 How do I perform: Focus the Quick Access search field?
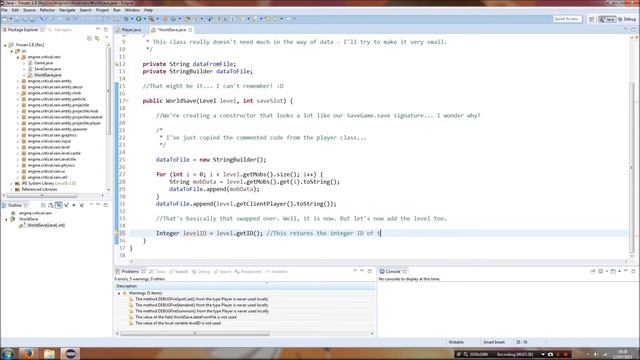click(x=567, y=19)
